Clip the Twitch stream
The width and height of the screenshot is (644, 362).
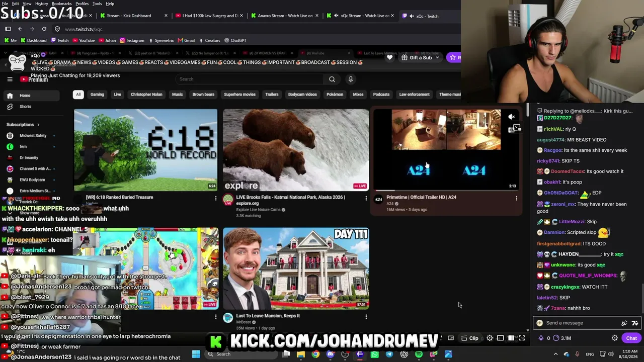(x=470, y=338)
